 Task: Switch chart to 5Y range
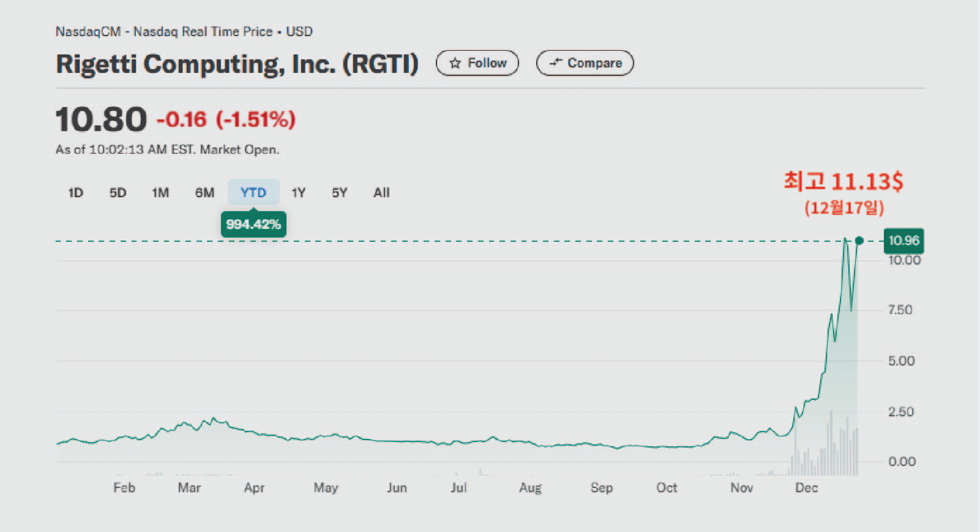point(340,193)
